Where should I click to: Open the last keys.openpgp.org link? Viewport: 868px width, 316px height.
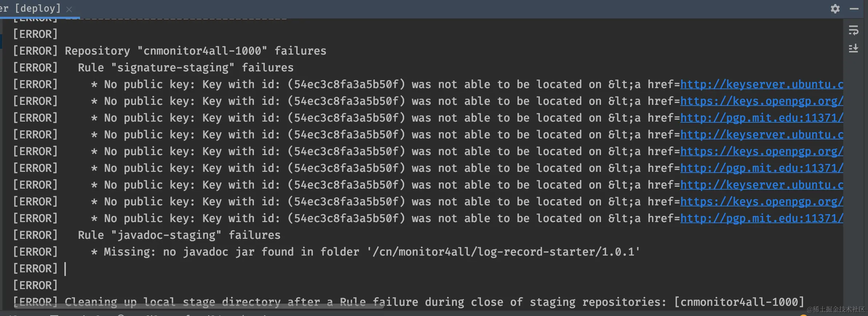(761, 202)
